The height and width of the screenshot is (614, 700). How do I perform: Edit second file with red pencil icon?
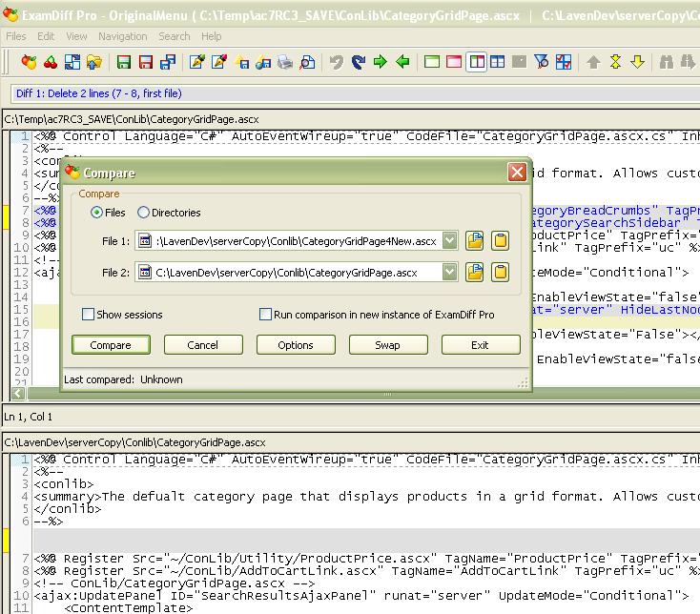click(219, 62)
